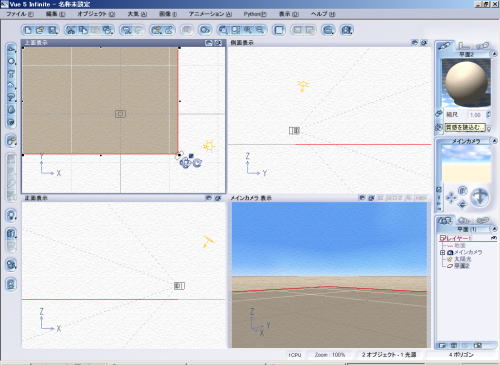The width and height of the screenshot is (500, 365).
Task: Click the 縮尺 scale stepper arrows
Action: pyautogui.click(x=489, y=115)
